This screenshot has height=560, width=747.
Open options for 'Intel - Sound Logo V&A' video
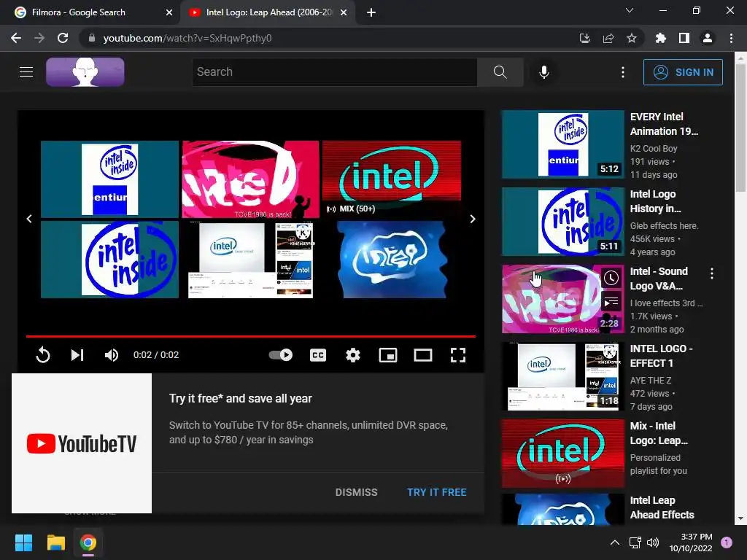tap(712, 273)
